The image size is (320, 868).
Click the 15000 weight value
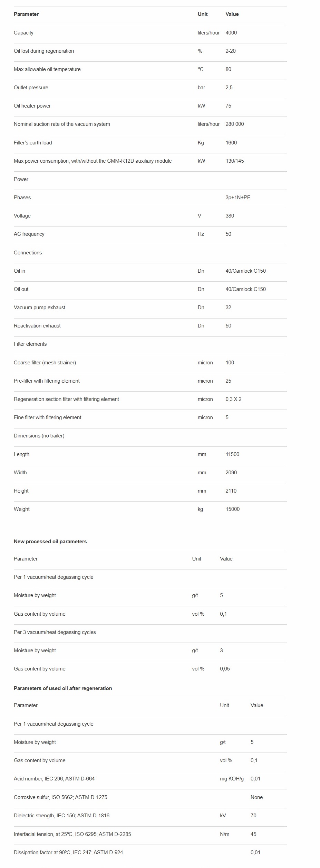point(232,509)
